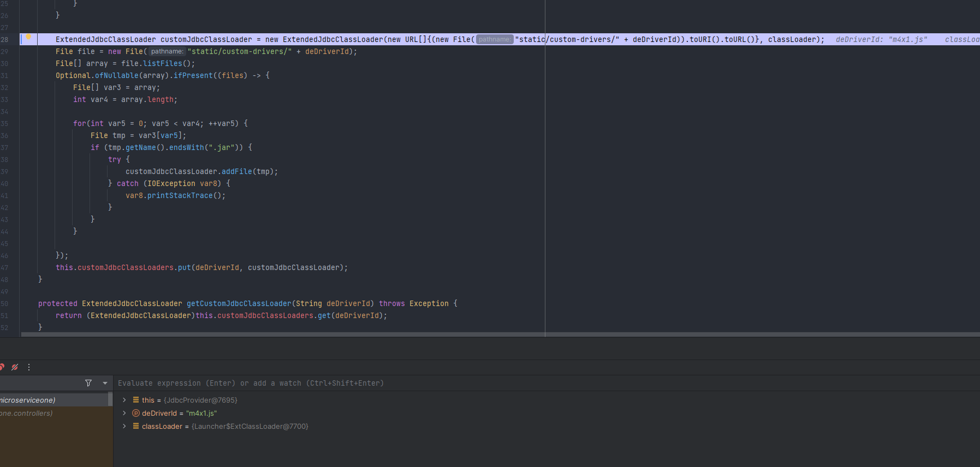980x467 pixels.
Task: Select the 'this = {JdbcProvider@7695}' variable row
Action: [546, 400]
